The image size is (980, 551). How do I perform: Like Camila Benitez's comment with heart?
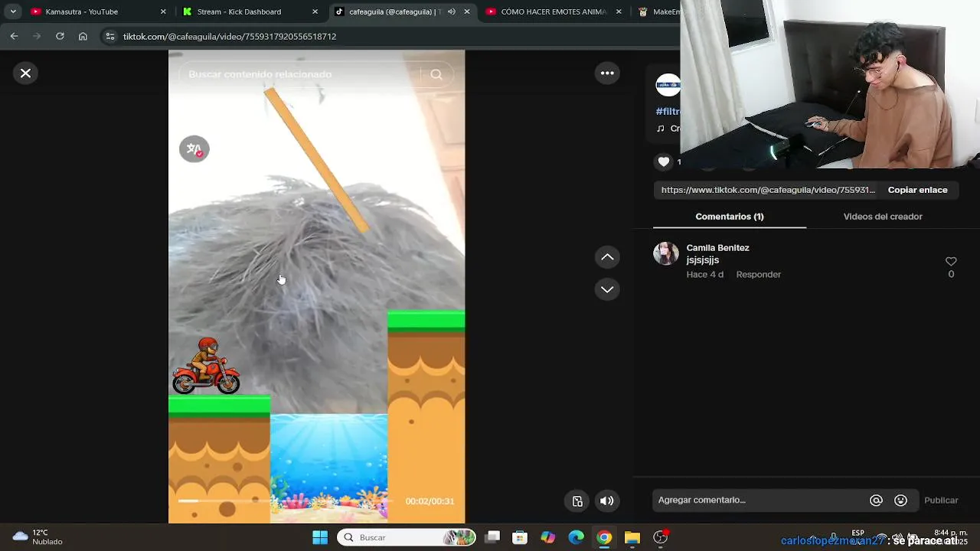point(951,261)
